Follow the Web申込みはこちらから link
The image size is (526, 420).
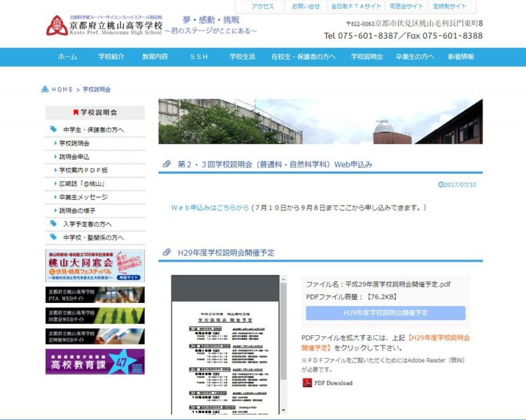210,208
